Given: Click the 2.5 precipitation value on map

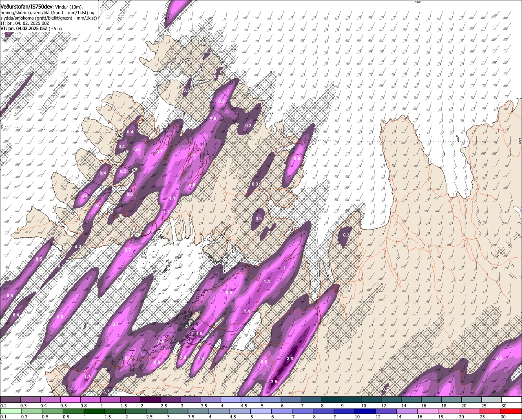Looking at the screenshot, I should tap(274, 382).
